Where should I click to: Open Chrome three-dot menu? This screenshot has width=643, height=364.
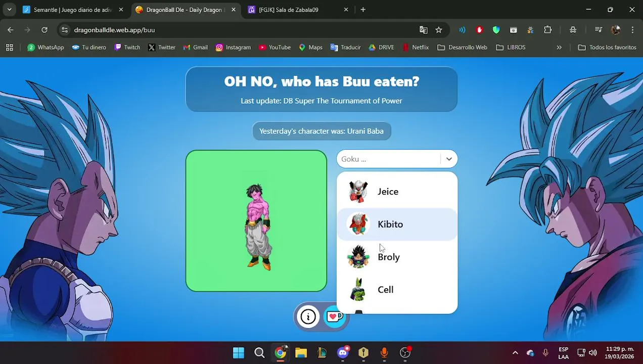tap(632, 30)
